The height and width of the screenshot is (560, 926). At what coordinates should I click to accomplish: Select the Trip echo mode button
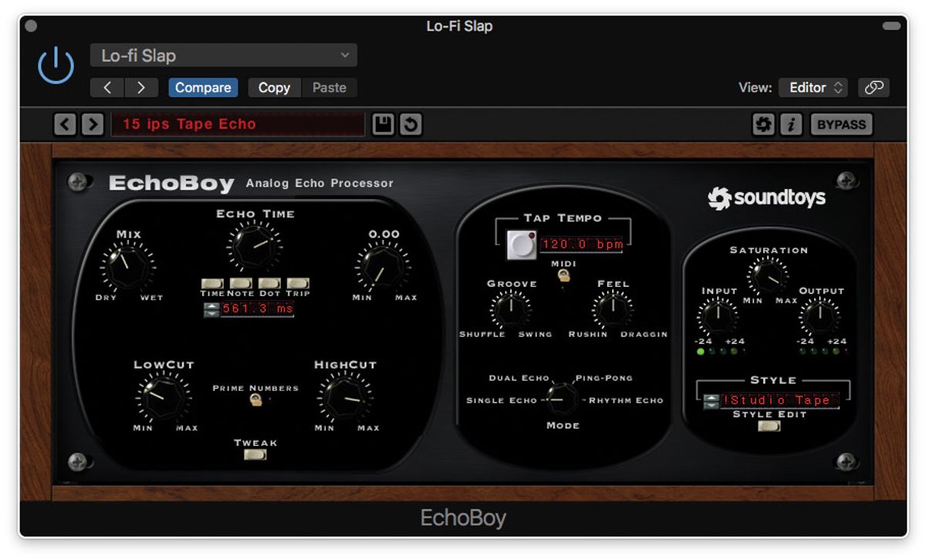point(298,283)
